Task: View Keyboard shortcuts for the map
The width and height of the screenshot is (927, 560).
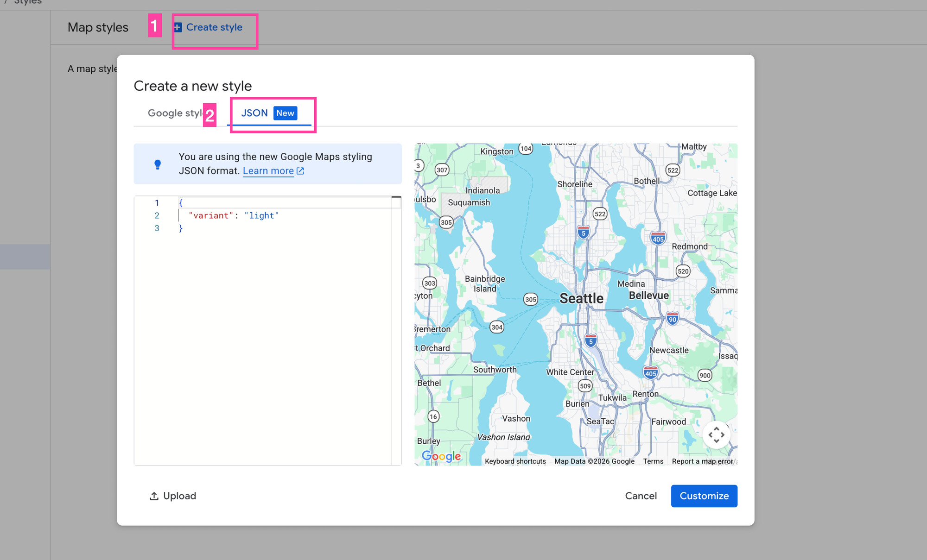Action: pyautogui.click(x=515, y=461)
